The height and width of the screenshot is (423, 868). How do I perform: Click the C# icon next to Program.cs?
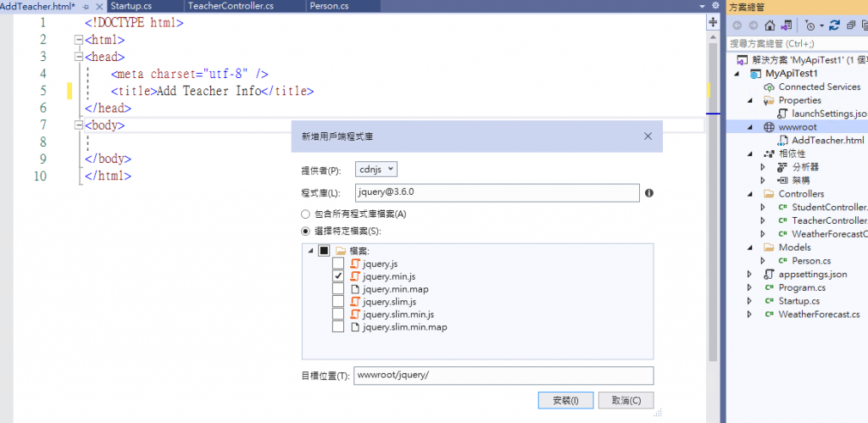768,288
